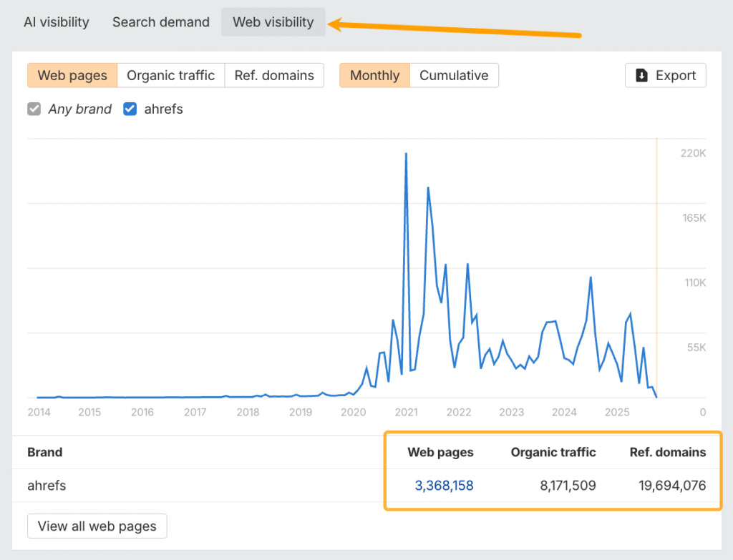Switch to Cumulative chart mode
The height and width of the screenshot is (560, 733).
point(453,75)
